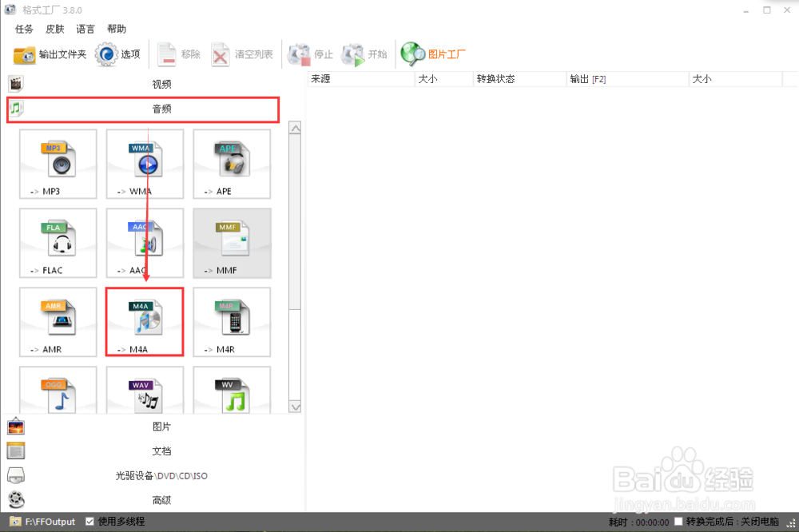Viewport: 799px width, 532px height.
Task: Expand the 文档 document category
Action: click(x=160, y=451)
